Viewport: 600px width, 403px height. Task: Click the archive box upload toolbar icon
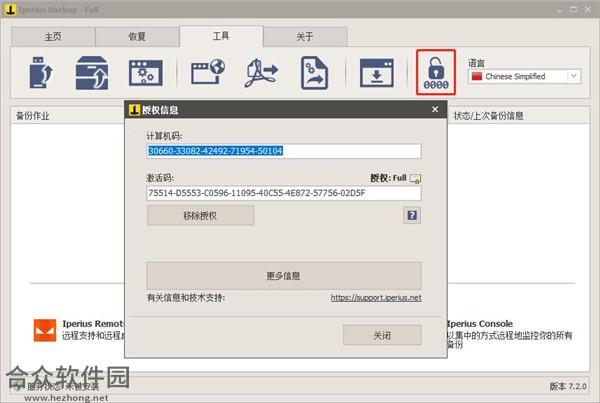[x=92, y=73]
